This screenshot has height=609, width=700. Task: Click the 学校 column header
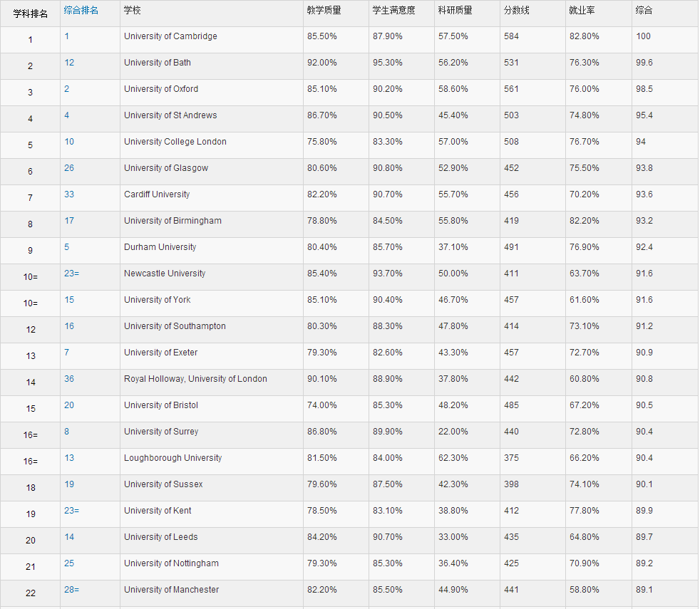132,11
